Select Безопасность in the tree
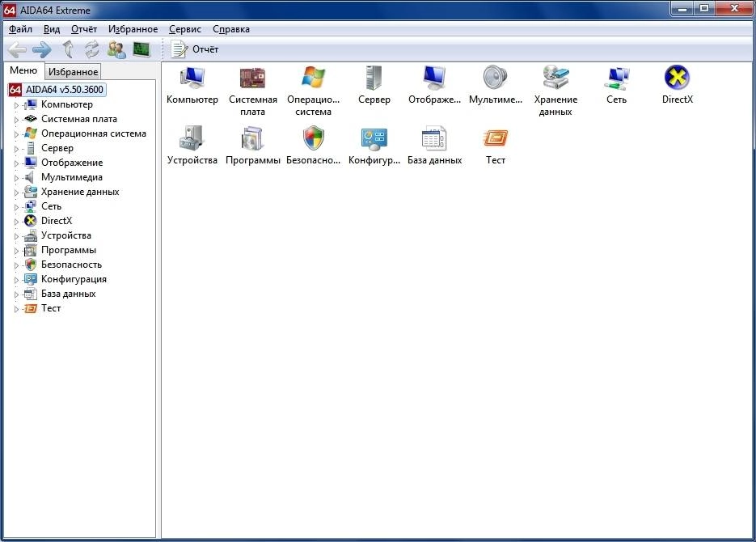756x542 pixels. (x=71, y=265)
